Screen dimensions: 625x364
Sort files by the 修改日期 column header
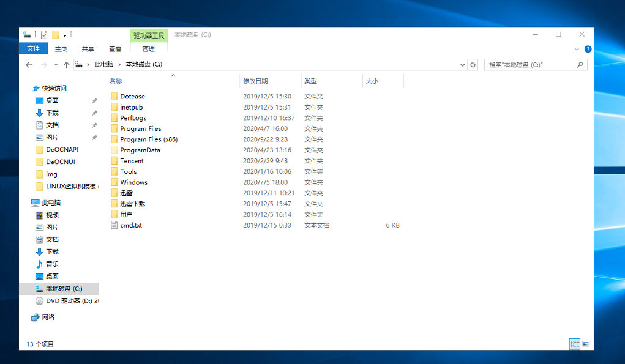point(255,81)
